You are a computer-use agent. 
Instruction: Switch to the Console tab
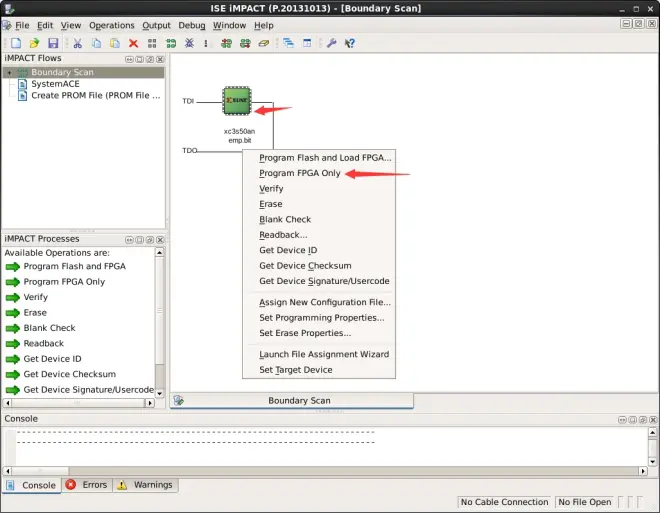(x=32, y=485)
